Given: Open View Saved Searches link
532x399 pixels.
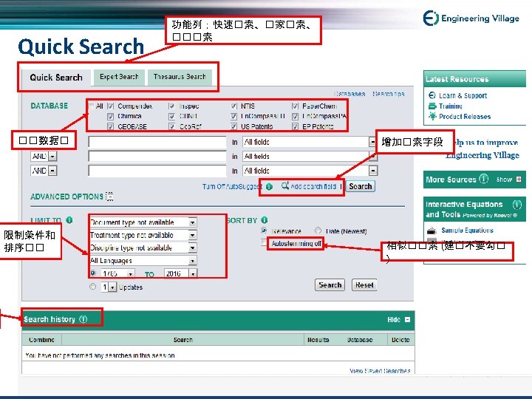Looking at the screenshot, I should (x=380, y=370).
